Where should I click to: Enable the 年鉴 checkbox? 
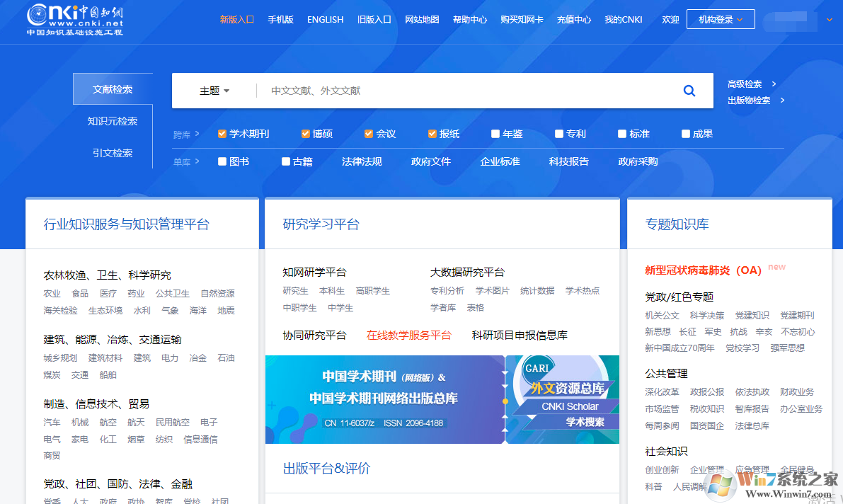pyautogui.click(x=495, y=134)
